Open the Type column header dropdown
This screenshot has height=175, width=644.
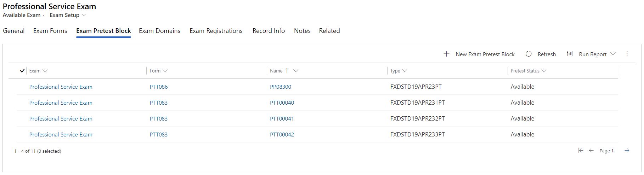tap(405, 71)
